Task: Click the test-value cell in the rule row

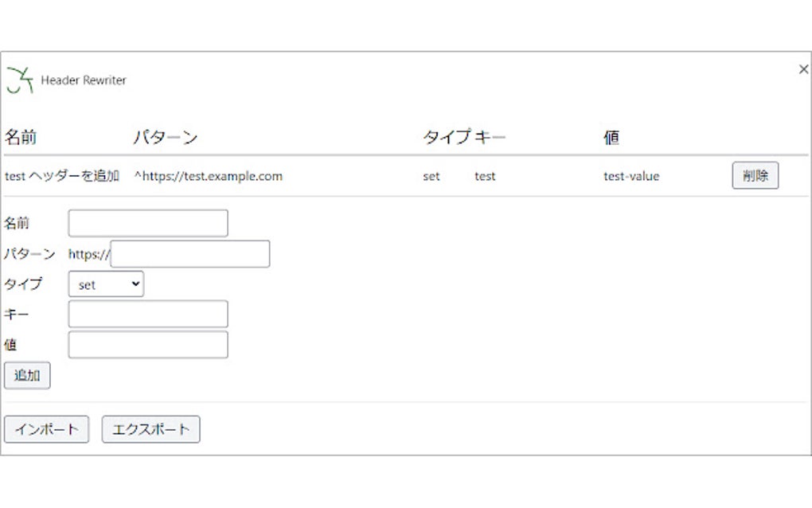Action: pos(631,176)
